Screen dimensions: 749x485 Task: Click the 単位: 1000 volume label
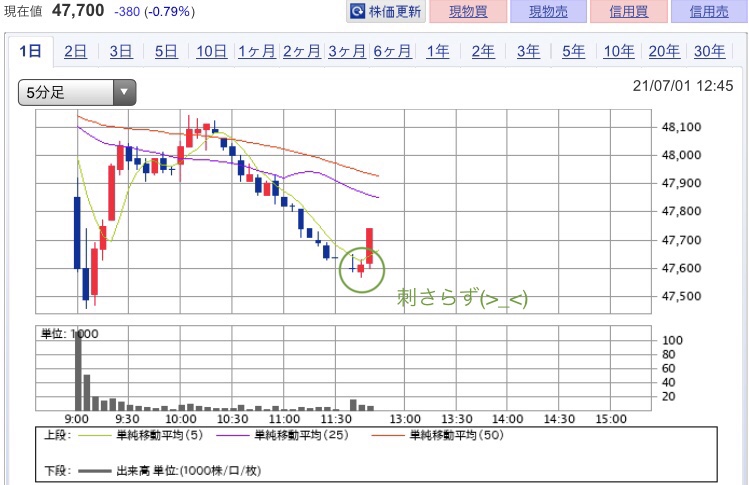(x=70, y=334)
